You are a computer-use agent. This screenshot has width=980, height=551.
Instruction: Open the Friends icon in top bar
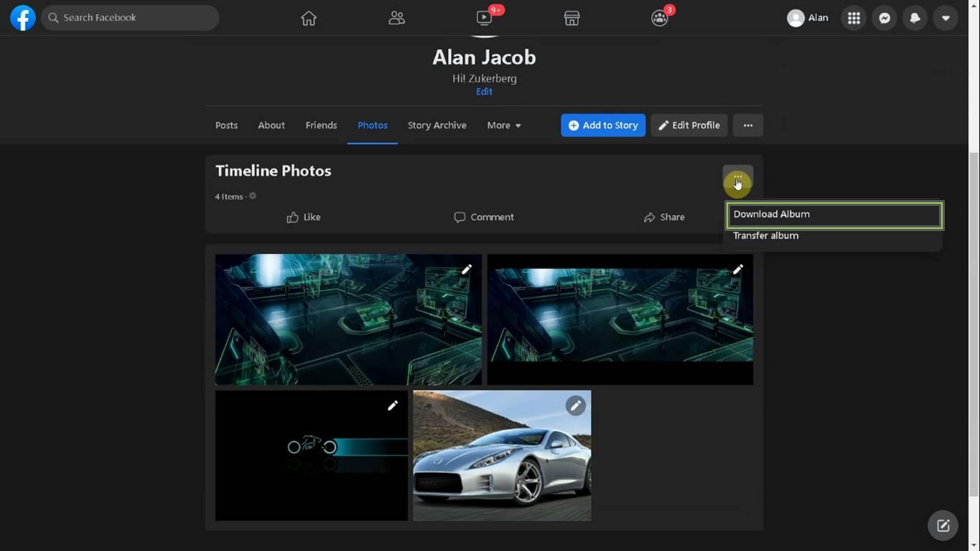tap(396, 19)
